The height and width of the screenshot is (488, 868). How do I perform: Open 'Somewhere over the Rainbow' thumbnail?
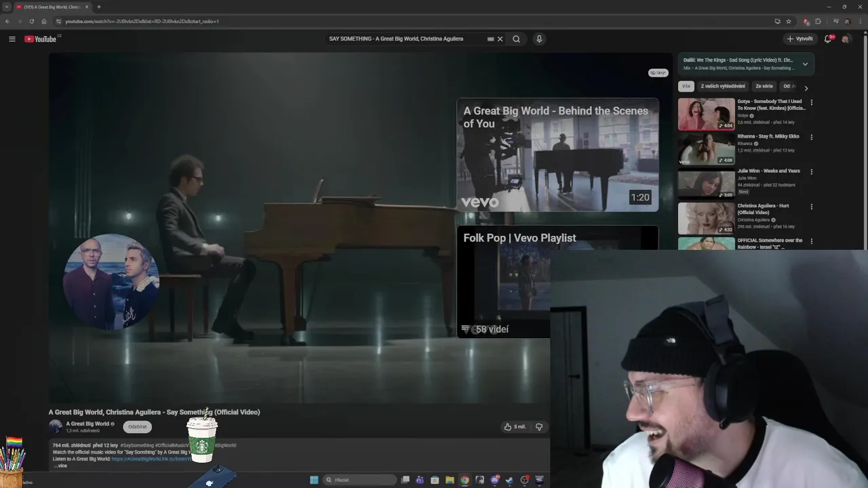(707, 243)
